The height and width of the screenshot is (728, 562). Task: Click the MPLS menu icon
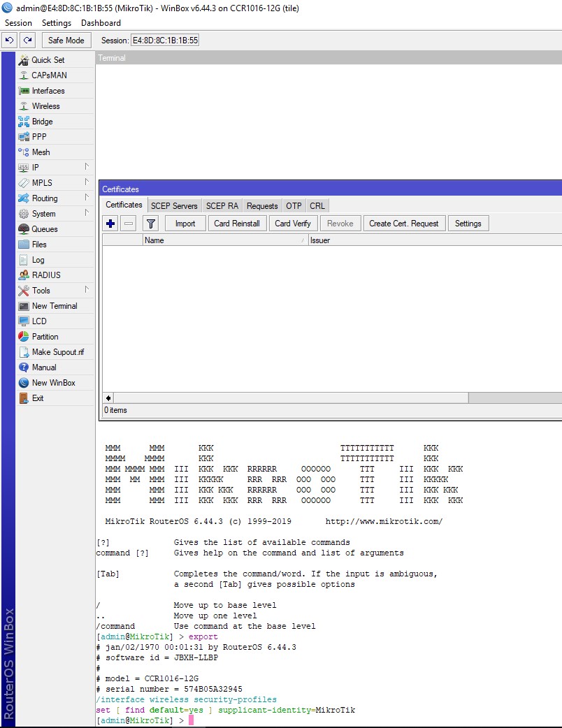(x=24, y=183)
